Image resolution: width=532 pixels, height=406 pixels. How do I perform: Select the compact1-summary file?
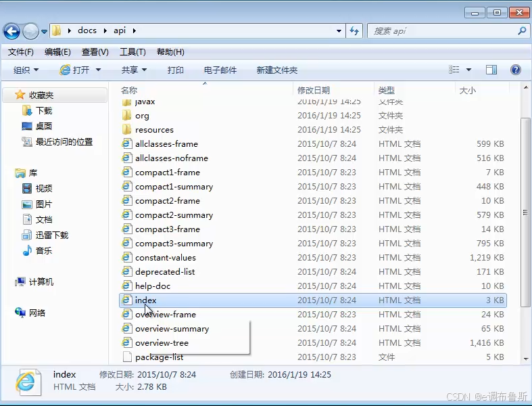pyautogui.click(x=313, y=187)
